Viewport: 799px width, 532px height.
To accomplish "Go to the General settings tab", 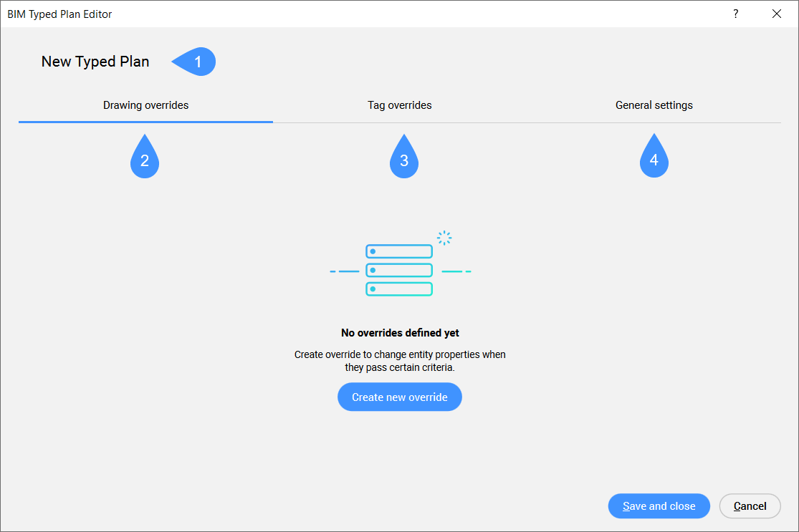I will [x=654, y=105].
